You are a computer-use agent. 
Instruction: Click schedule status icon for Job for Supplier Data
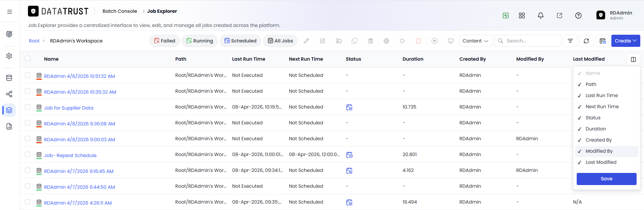pyautogui.click(x=349, y=107)
